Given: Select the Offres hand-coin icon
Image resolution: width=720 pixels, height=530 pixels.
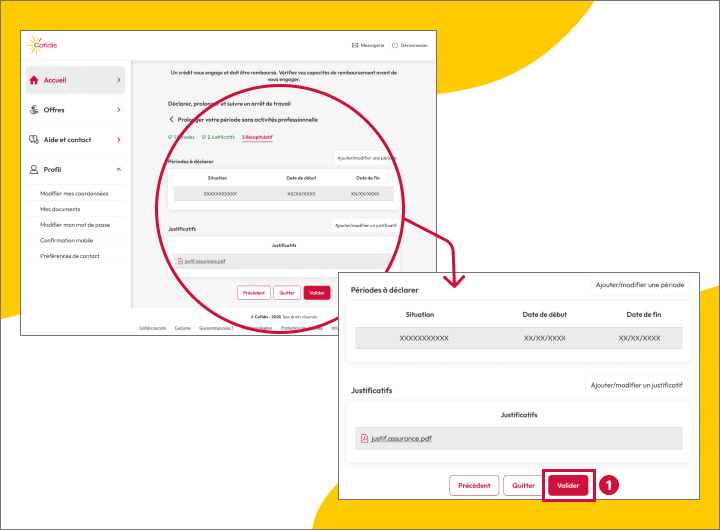Looking at the screenshot, I should (x=34, y=110).
